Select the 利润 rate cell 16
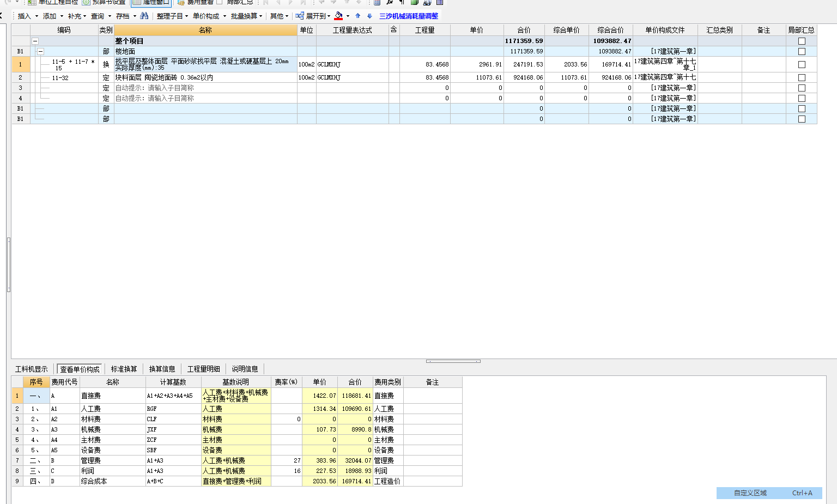This screenshot has height=504, width=837. [287, 471]
